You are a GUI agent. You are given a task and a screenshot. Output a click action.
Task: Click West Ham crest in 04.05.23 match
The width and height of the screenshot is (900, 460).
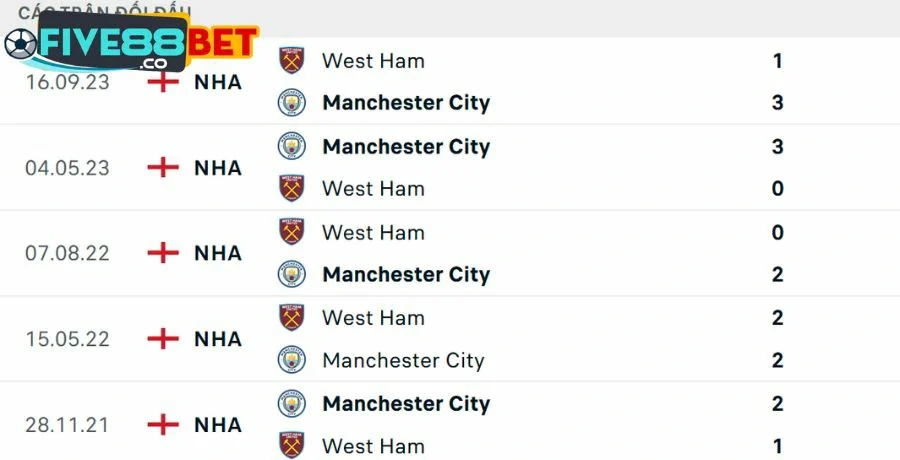(x=291, y=189)
